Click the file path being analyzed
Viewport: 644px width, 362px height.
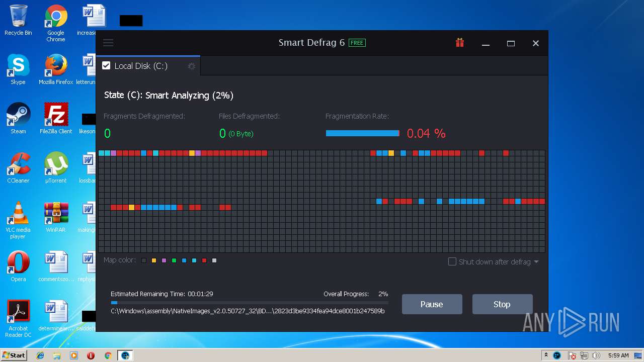[248, 311]
